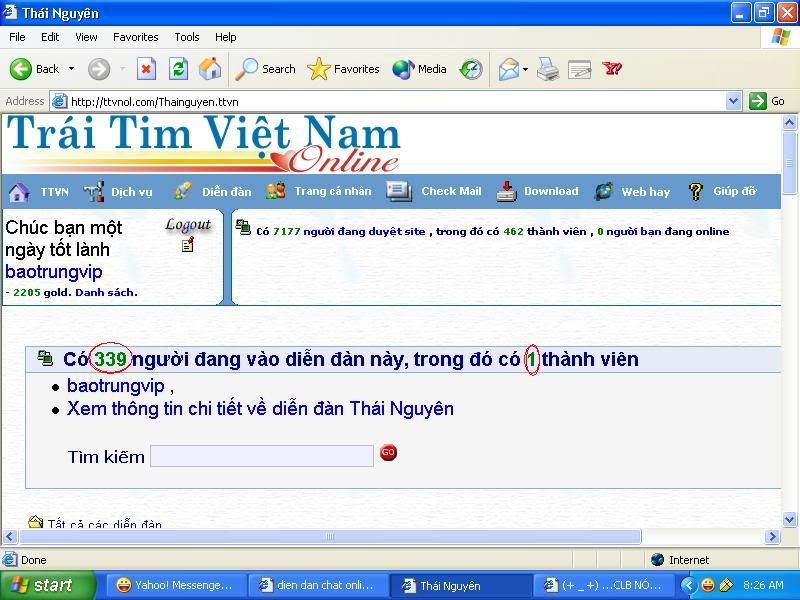Open Tất cả các diễn đàn link

click(105, 523)
